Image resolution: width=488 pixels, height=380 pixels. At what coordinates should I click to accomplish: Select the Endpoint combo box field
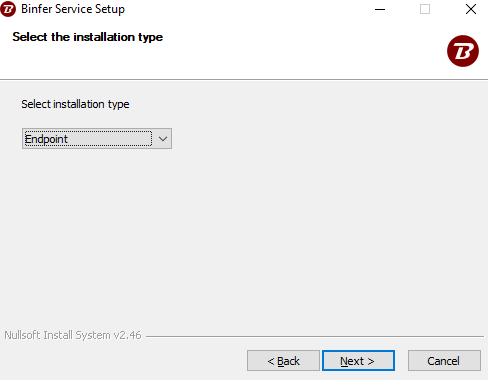point(97,139)
